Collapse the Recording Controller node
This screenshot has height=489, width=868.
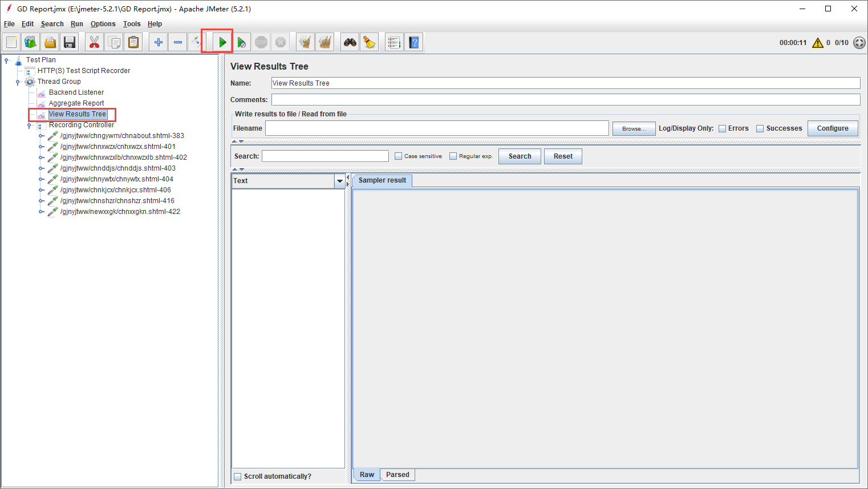pyautogui.click(x=29, y=126)
